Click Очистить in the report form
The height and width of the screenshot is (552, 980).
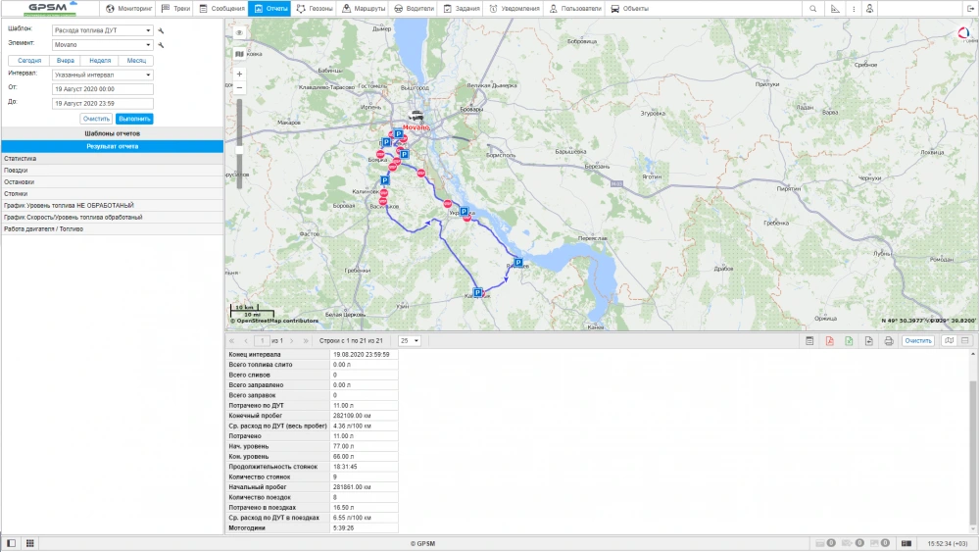[x=96, y=119]
